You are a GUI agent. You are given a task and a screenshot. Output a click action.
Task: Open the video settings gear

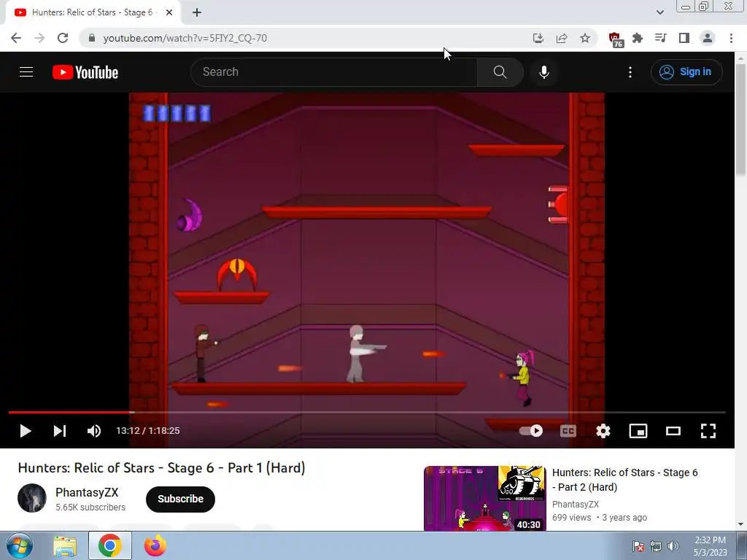coord(603,431)
